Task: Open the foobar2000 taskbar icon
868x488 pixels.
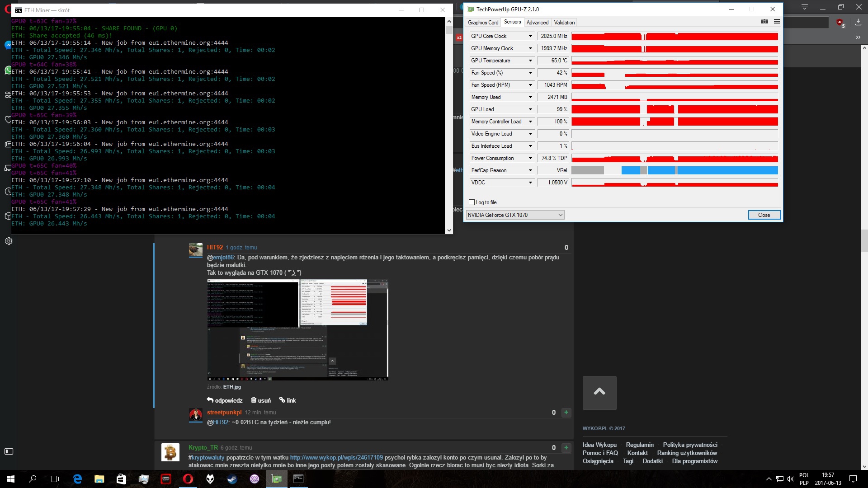Action: (210, 479)
